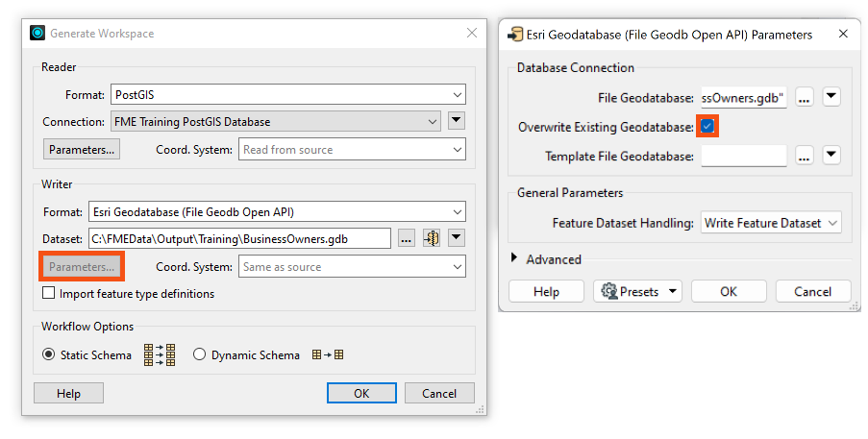Click Help in Geodatabase Parameters dialog
The height and width of the screenshot is (439, 868).
coord(546,291)
